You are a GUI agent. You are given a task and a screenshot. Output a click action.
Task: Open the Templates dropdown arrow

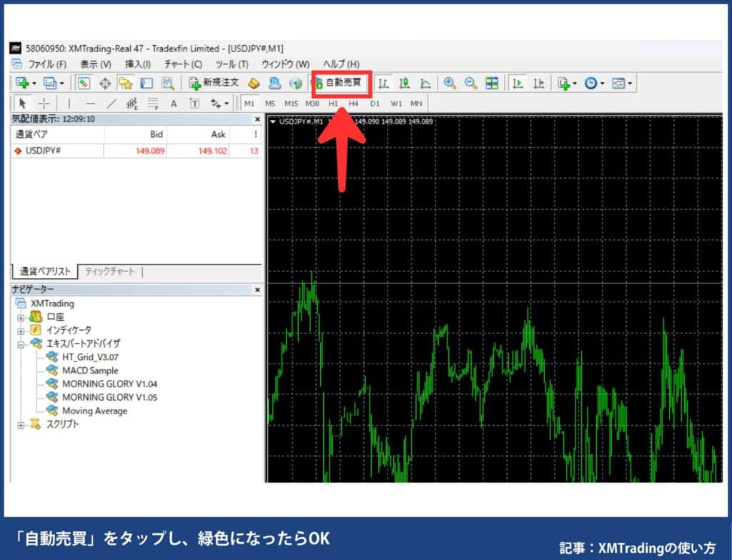click(x=630, y=84)
